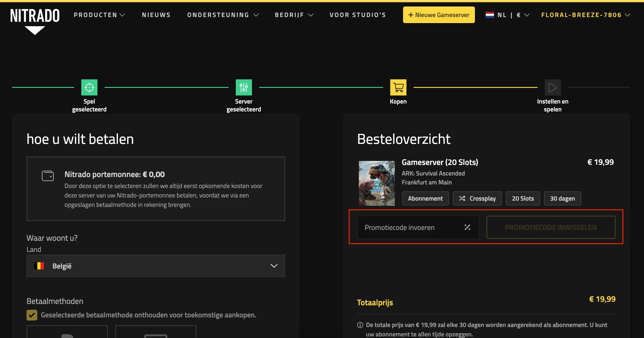Click the Server geselecteerd sliders icon

click(x=243, y=87)
